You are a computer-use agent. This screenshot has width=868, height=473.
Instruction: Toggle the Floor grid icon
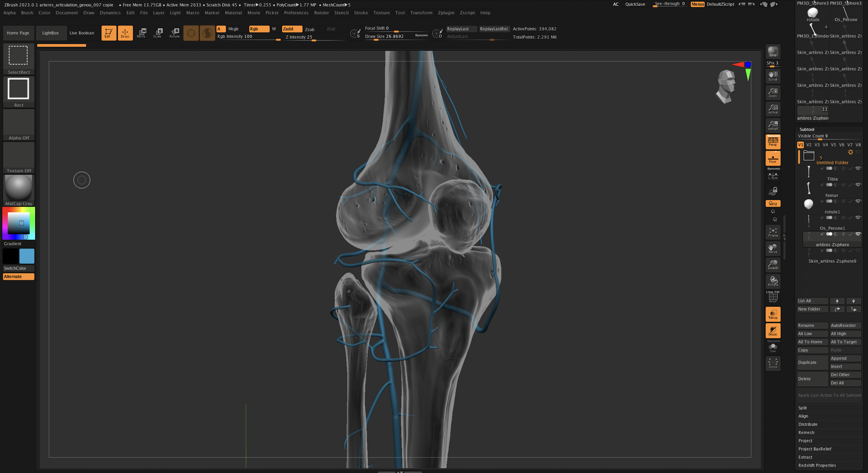(x=772, y=159)
